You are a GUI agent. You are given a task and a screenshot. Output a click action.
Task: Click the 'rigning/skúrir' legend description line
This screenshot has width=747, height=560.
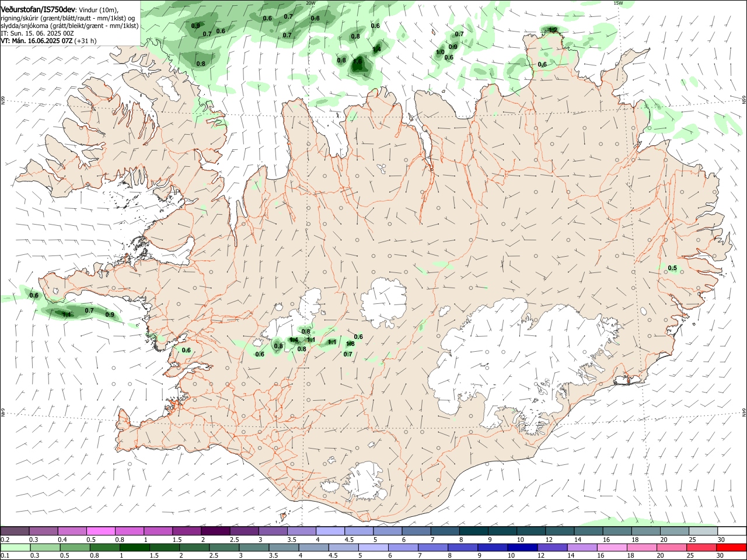tap(68, 18)
